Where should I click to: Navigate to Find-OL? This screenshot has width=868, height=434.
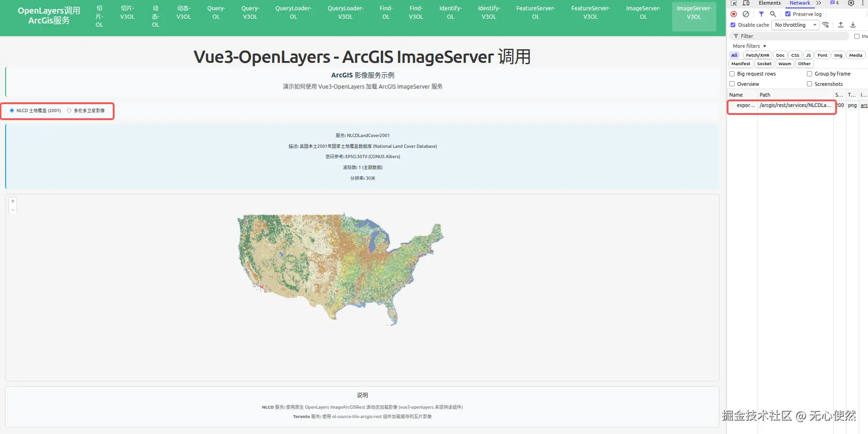coord(386,13)
